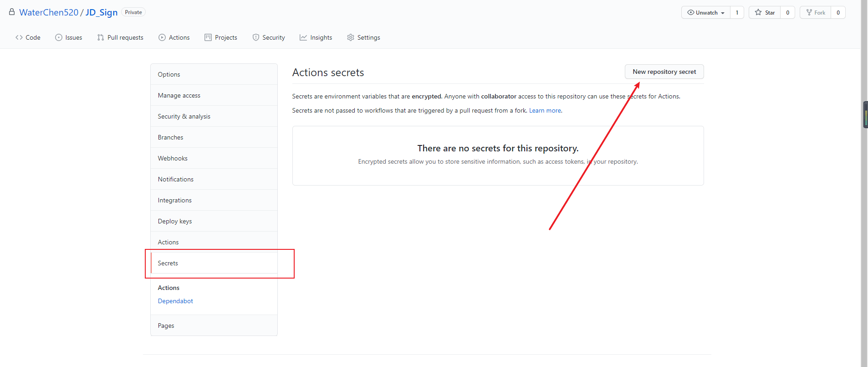Click the Settings gear icon
The image size is (868, 367).
pyautogui.click(x=351, y=37)
